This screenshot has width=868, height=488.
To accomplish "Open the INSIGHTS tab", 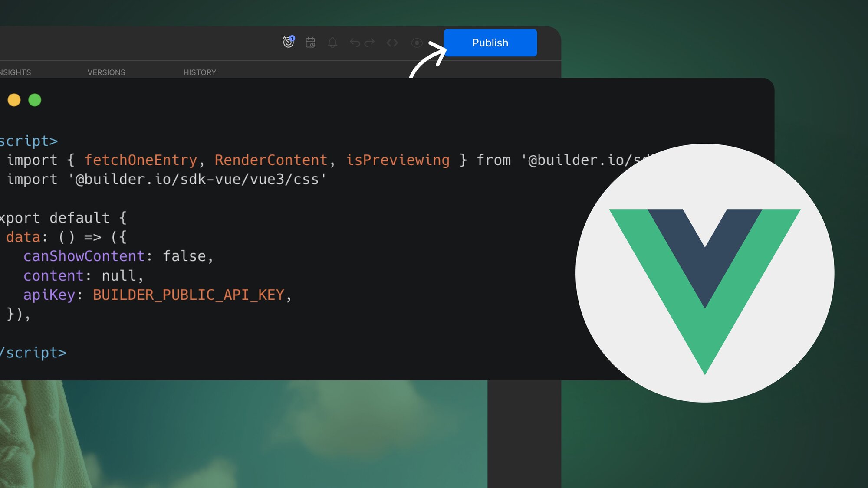I will 15,72.
